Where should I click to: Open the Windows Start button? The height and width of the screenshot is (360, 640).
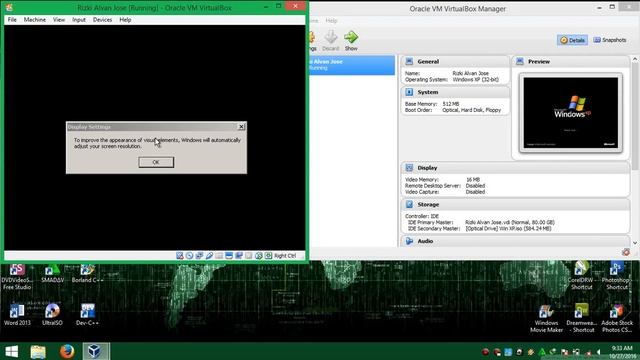[11, 351]
